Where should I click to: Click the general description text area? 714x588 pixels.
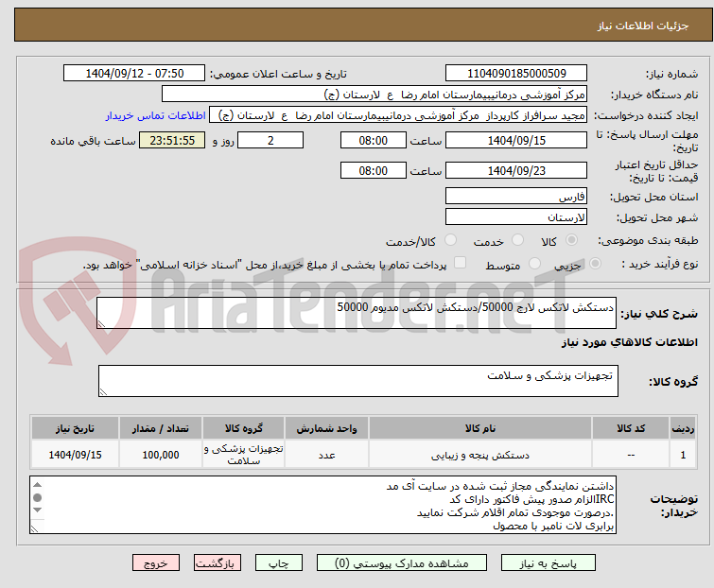(357, 313)
